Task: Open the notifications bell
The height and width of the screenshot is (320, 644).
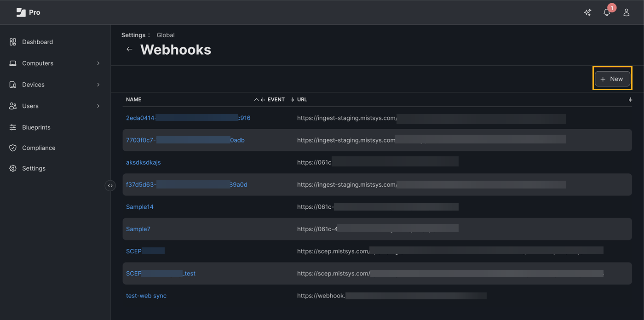Action: [607, 13]
